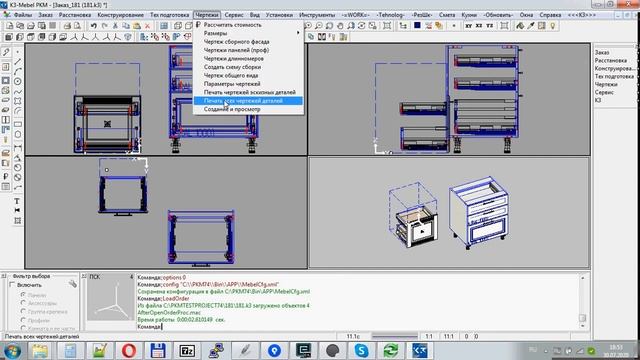Click the Windows Start button
This screenshot has width=640, height=360.
point(12,351)
